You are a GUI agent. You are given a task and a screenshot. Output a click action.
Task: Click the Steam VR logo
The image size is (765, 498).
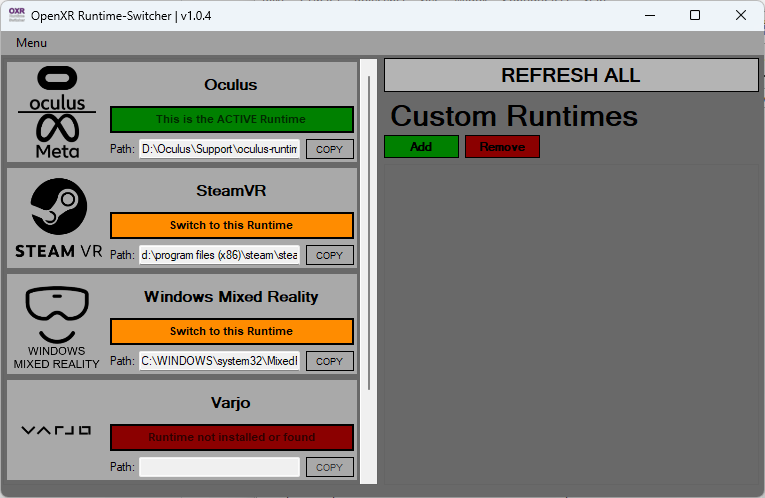59,218
